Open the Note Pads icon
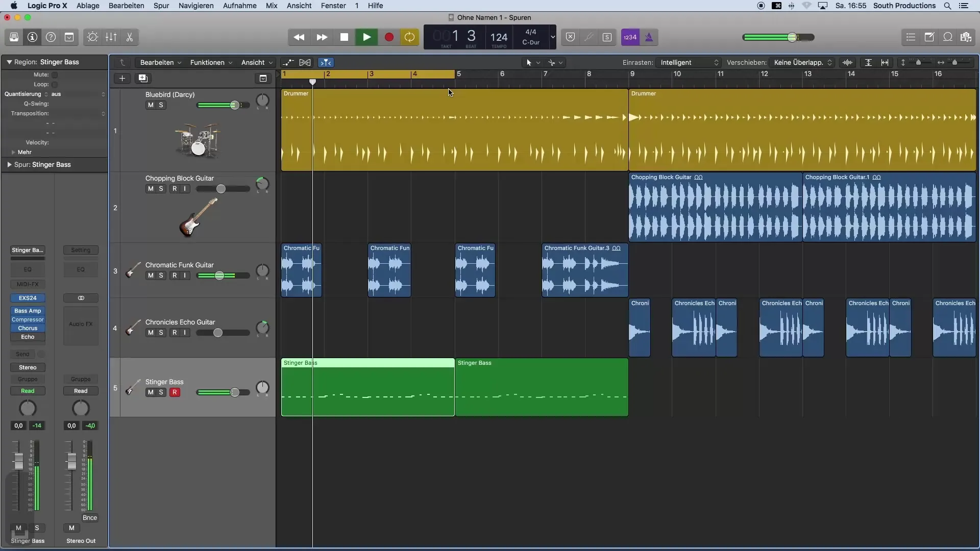This screenshot has height=551, width=980. [929, 37]
